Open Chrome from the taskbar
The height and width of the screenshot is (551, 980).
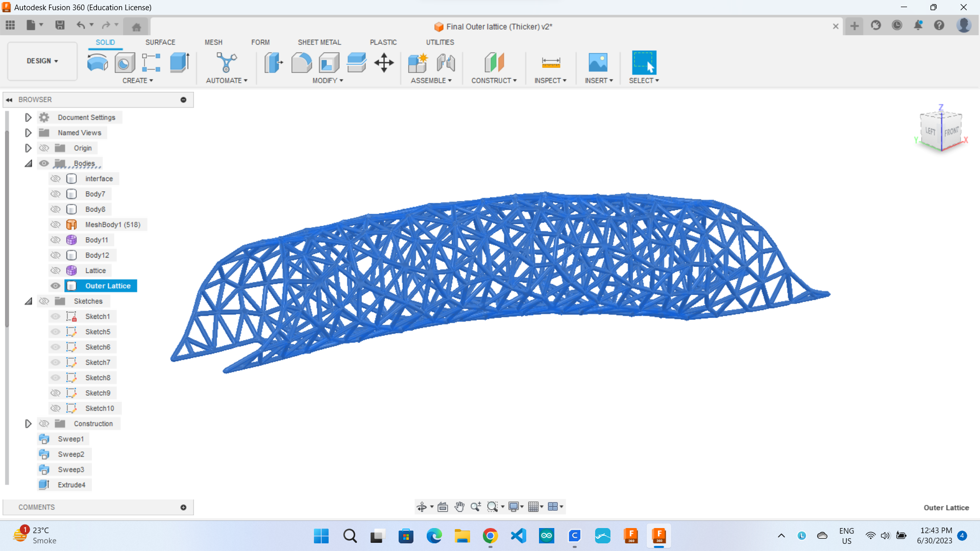tap(490, 536)
